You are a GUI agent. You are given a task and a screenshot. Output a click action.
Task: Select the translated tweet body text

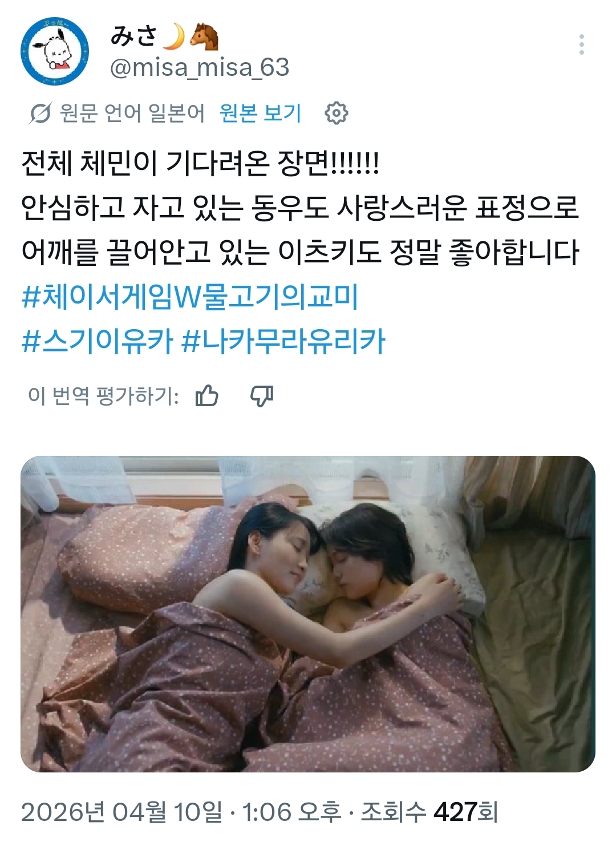(300, 208)
